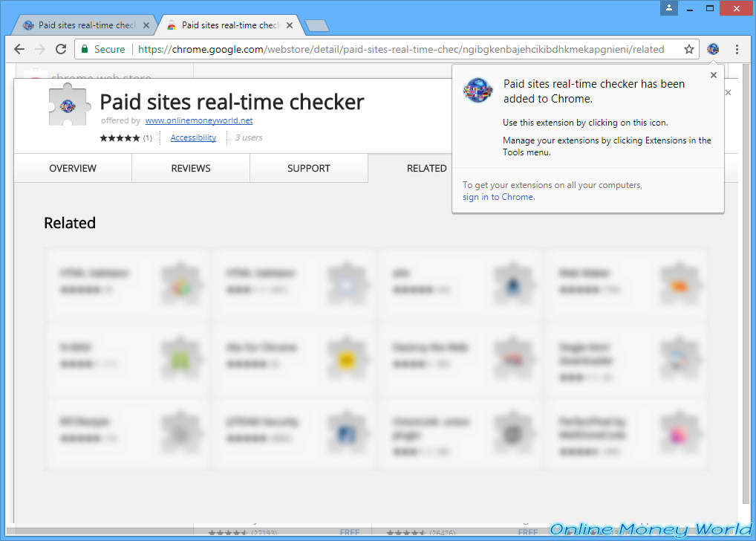Open the Accessibility category link
This screenshot has width=756, height=541.
[193, 137]
